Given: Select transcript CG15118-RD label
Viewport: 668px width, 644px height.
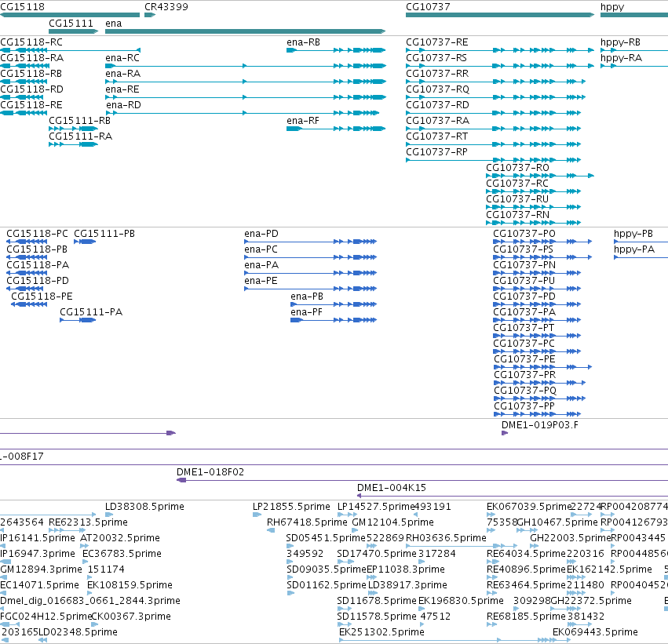Looking at the screenshot, I should (31, 89).
